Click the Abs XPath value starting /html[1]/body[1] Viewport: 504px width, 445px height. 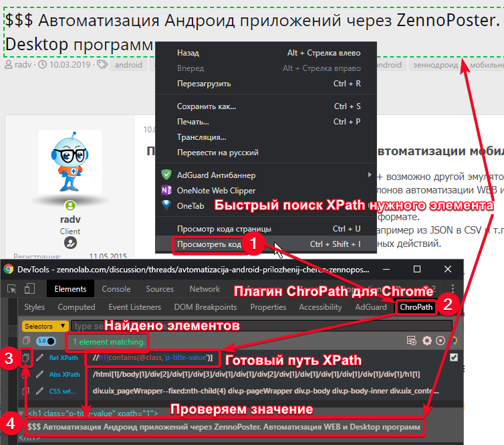coord(256,374)
